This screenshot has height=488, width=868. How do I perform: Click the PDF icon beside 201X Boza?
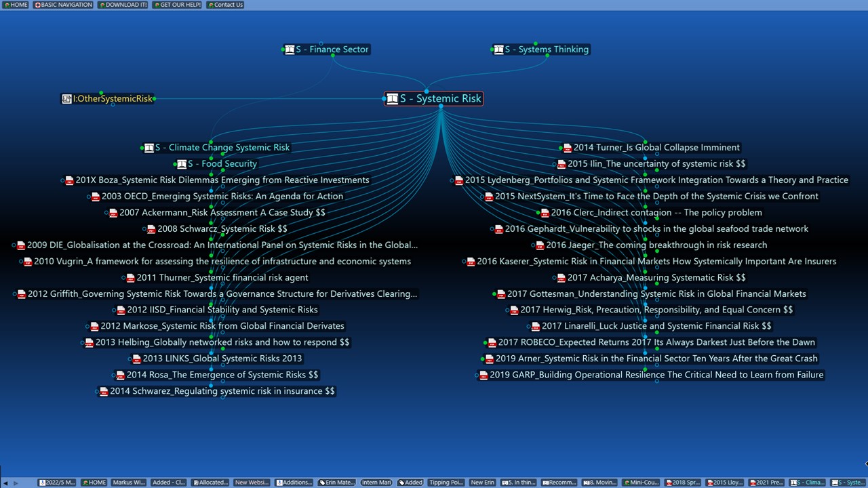pyautogui.click(x=68, y=180)
